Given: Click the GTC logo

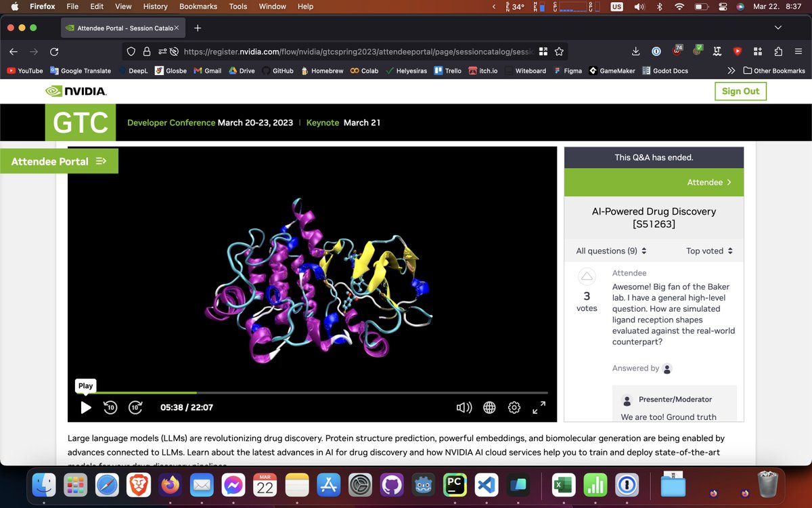Looking at the screenshot, I should (81, 122).
